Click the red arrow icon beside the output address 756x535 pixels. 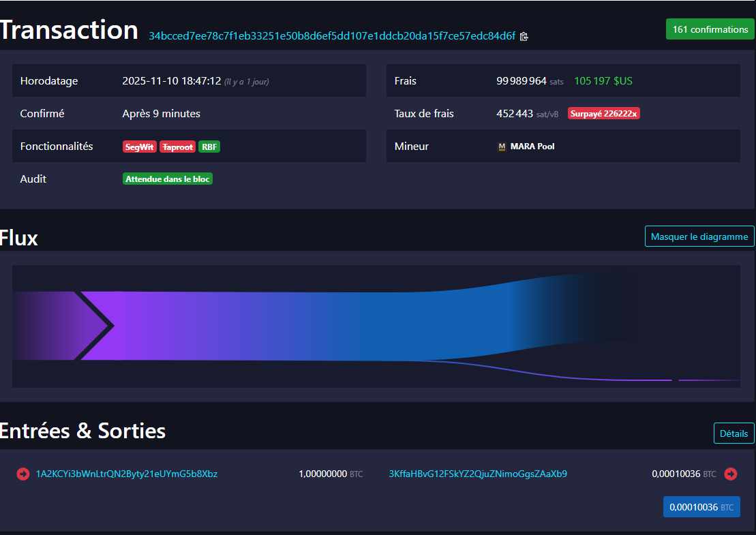[x=730, y=474]
